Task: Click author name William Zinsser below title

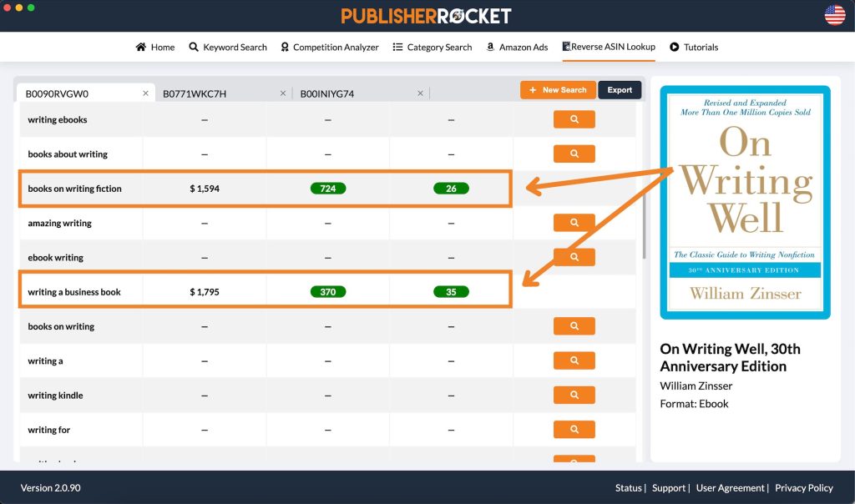Action: 696,386
